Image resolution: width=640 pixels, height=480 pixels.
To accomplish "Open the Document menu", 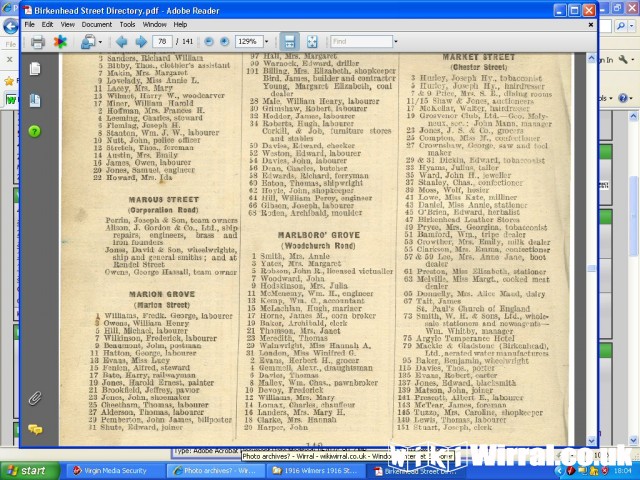I will pyautogui.click(x=97, y=24).
